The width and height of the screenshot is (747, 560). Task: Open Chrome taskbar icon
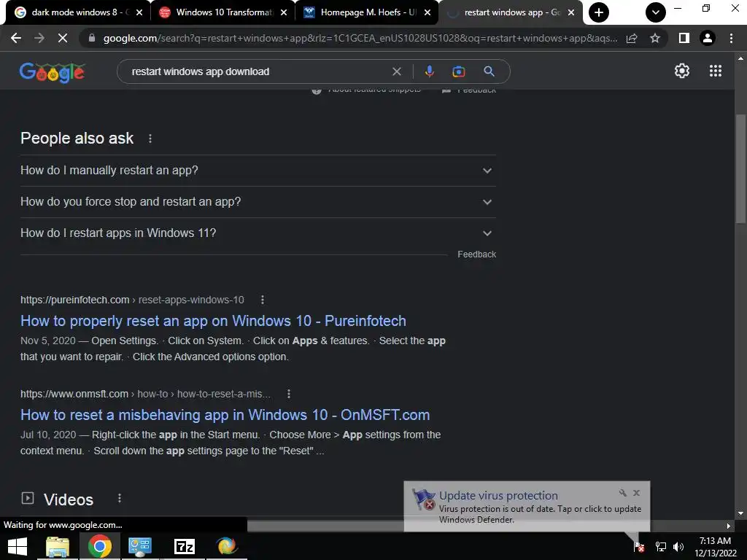click(99, 546)
